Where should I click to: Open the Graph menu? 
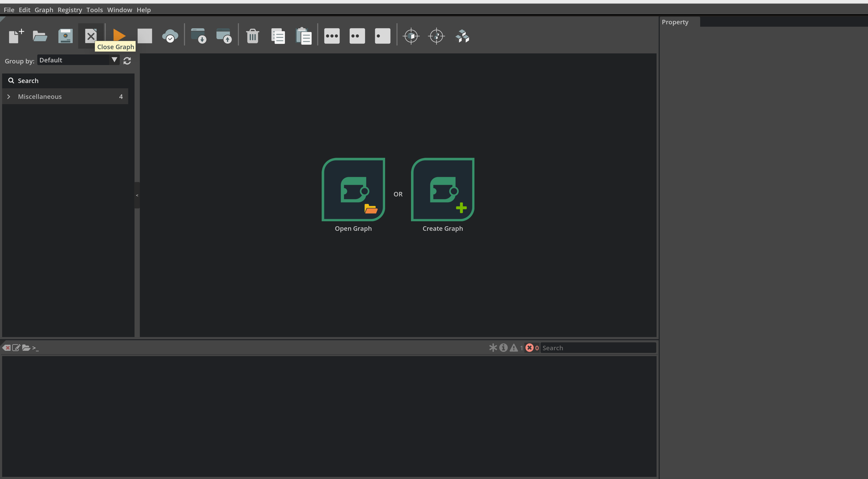[44, 10]
